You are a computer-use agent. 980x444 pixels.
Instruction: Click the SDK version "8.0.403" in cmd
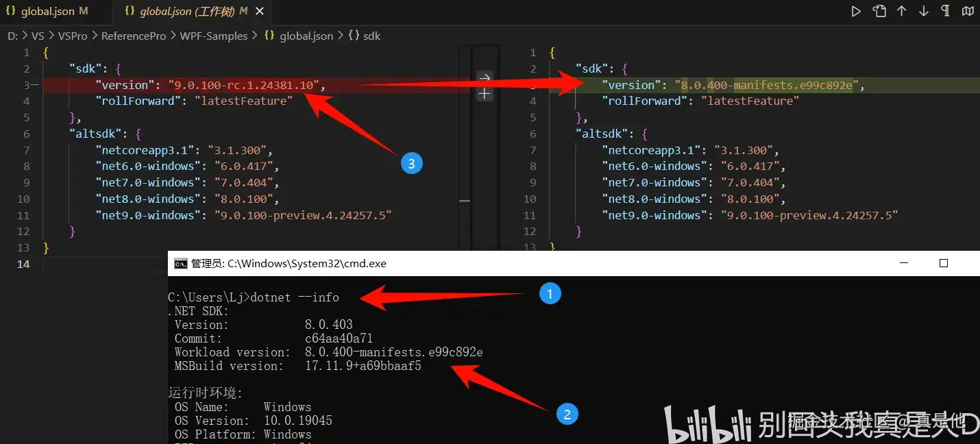click(329, 325)
